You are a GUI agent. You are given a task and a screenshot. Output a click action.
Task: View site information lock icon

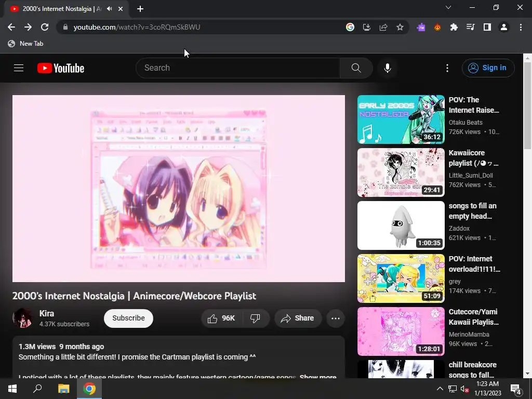(x=65, y=27)
